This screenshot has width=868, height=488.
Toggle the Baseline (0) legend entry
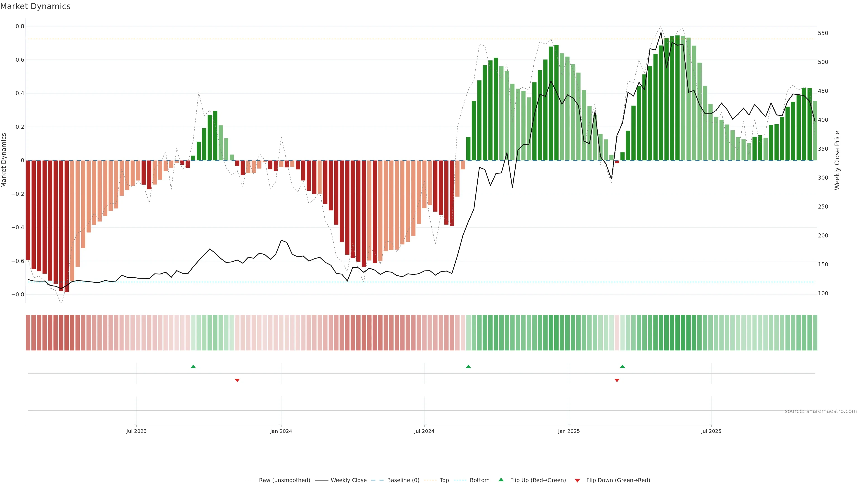403,480
